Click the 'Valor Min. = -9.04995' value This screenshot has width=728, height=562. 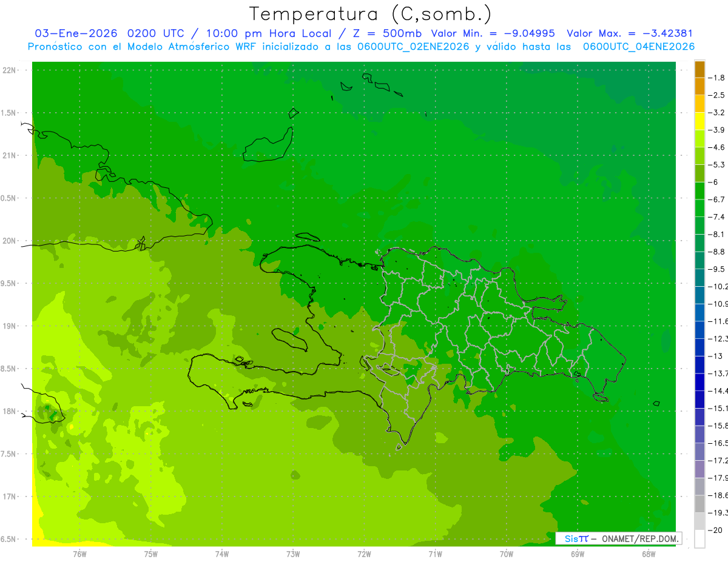tap(493, 33)
